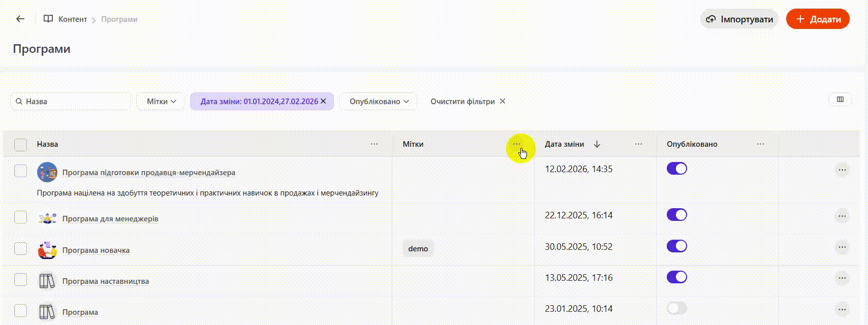Viewport: 868px width, 325px height.
Task: Sort by Дата зміни arrow
Action: pyautogui.click(x=597, y=144)
